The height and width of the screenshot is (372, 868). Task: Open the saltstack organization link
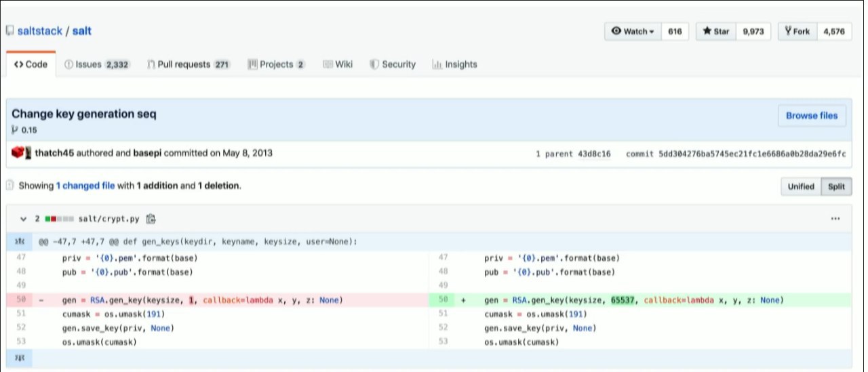coord(39,31)
